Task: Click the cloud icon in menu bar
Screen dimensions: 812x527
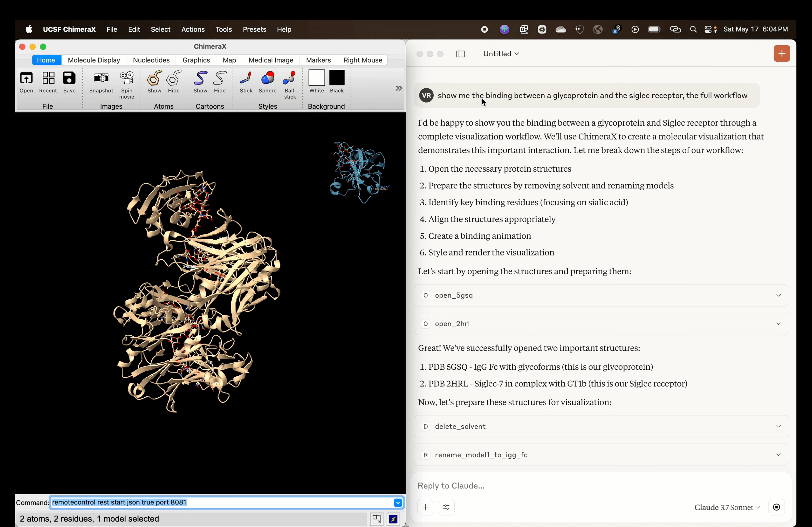Action: [561, 29]
